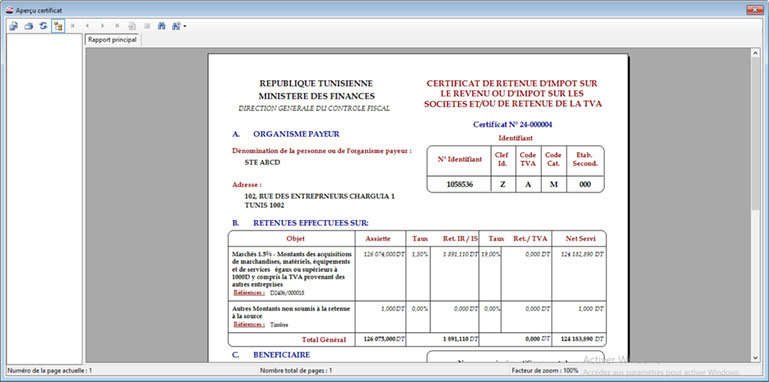The image size is (769, 382).
Task: Click TUNIS 1002 address line
Action: click(264, 205)
